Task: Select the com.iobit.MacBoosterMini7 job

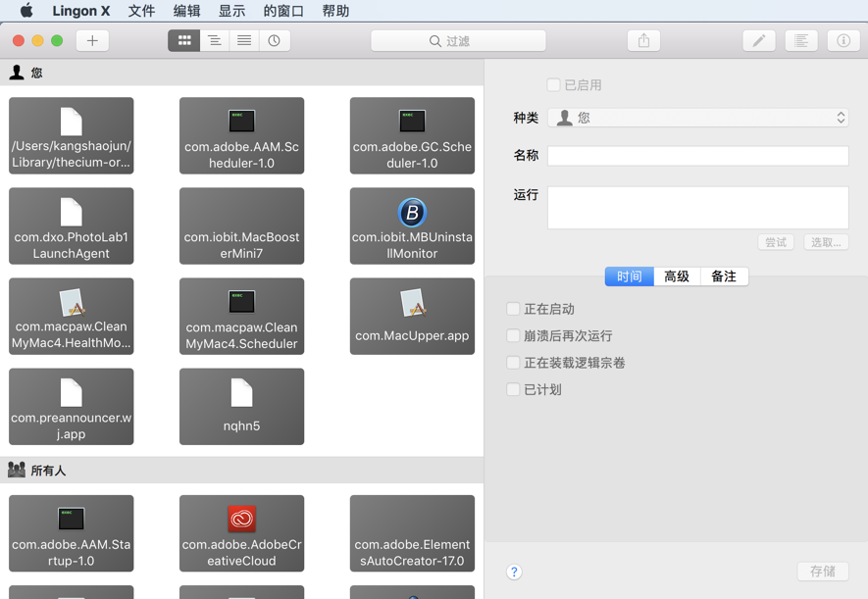Action: (241, 225)
